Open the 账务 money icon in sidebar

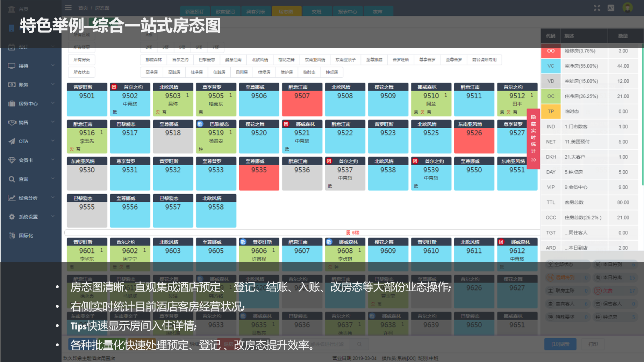[12, 85]
